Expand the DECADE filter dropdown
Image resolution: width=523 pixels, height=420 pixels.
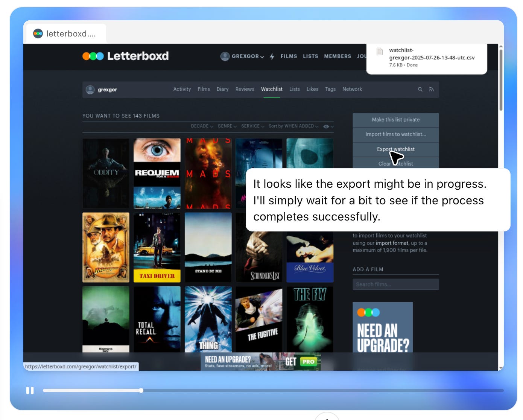click(202, 126)
